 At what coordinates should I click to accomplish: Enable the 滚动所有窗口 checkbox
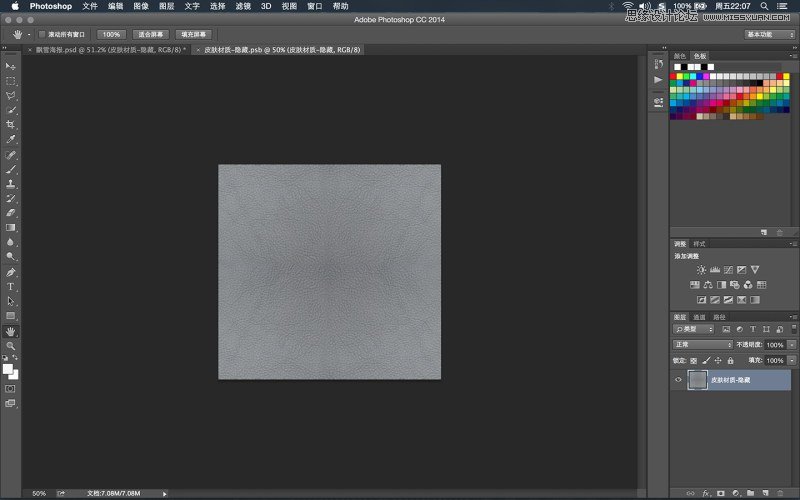click(42, 34)
